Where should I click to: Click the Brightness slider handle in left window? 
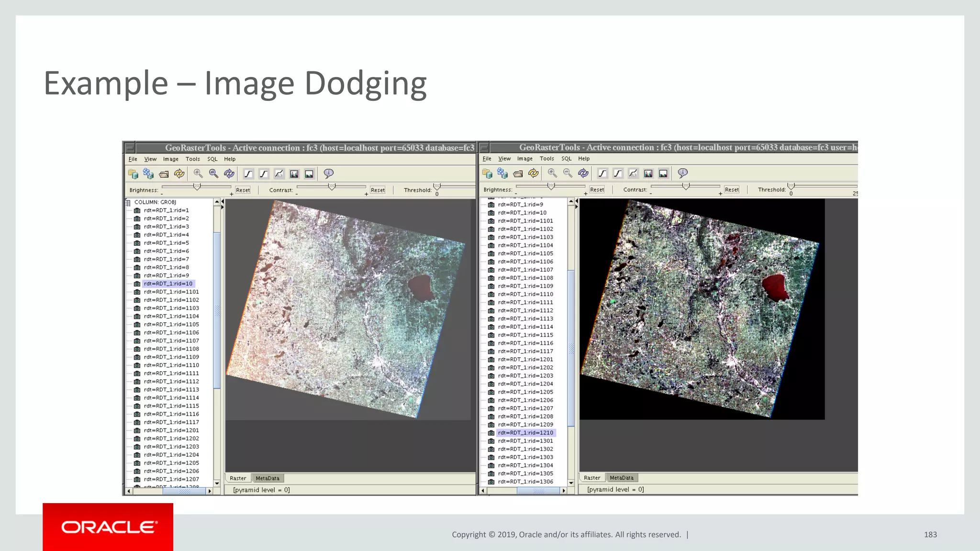tap(197, 186)
